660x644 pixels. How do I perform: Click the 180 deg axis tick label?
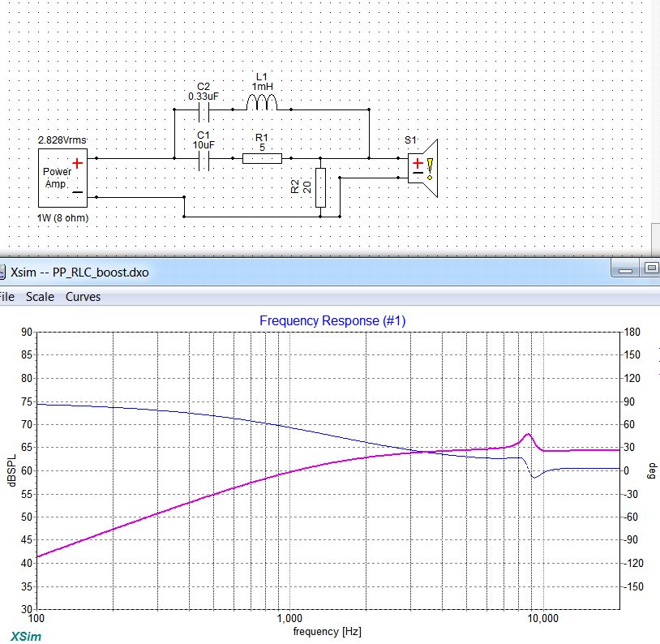[632, 333]
